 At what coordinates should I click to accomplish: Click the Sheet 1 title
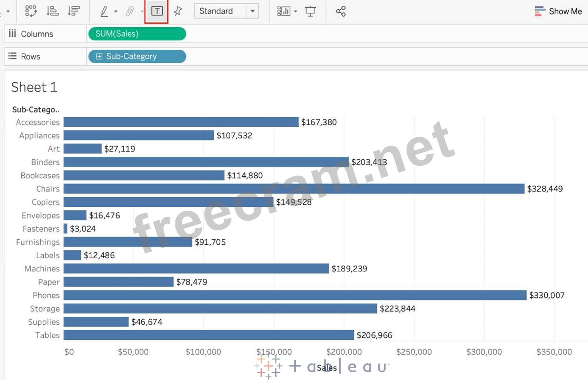click(34, 87)
